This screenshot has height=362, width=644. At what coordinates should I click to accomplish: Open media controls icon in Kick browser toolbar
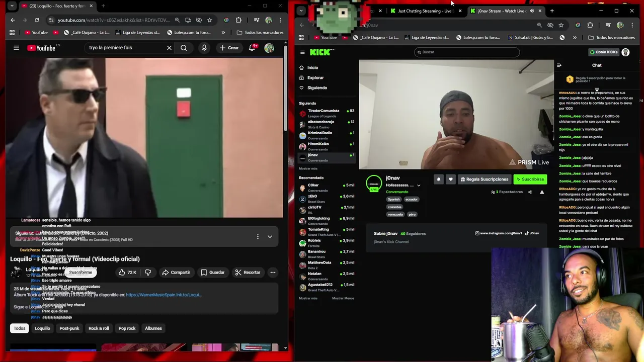608,25
